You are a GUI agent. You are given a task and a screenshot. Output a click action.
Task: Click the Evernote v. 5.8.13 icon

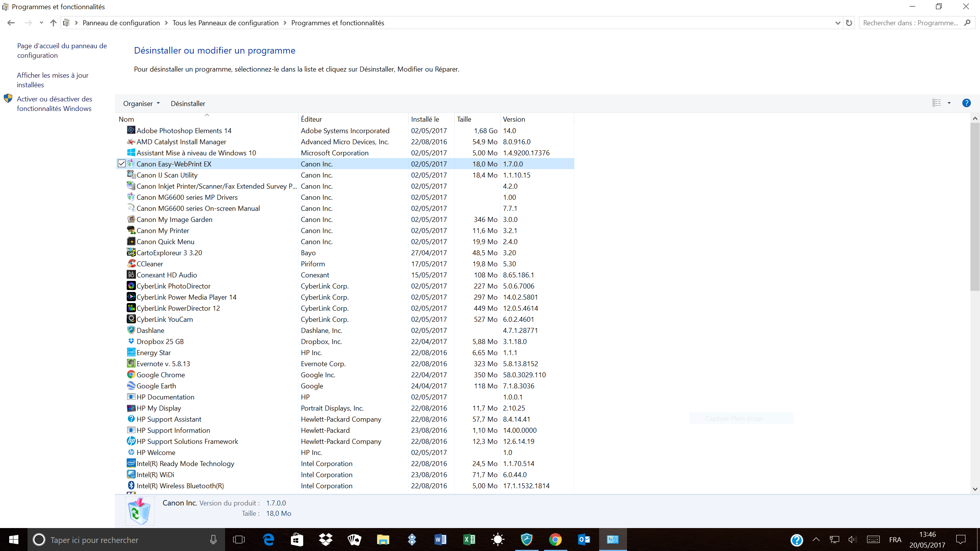(131, 364)
